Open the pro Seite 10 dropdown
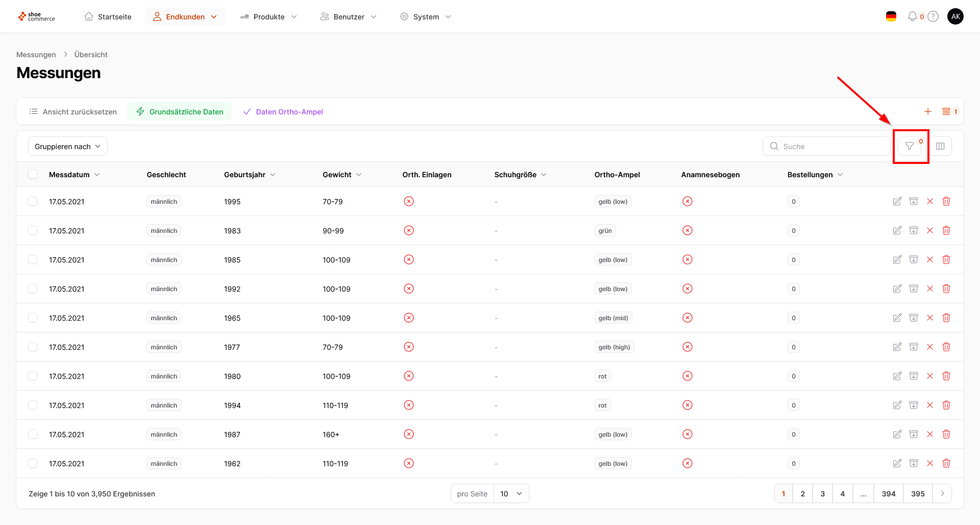This screenshot has width=980, height=525. 511,494
